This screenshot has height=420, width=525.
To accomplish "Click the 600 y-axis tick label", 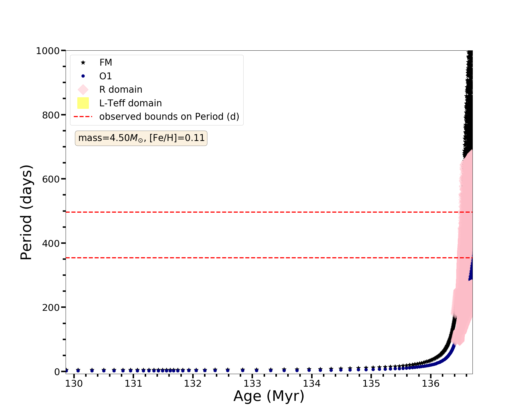I will pyautogui.click(x=50, y=179).
